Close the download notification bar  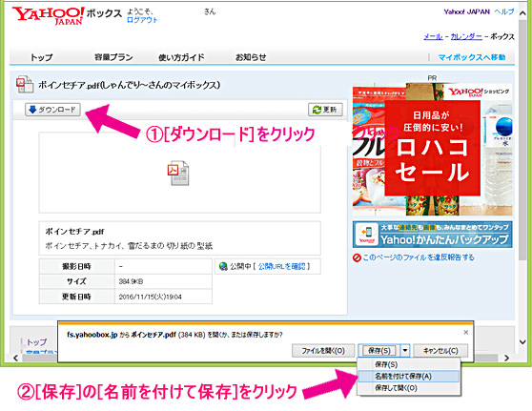466,332
